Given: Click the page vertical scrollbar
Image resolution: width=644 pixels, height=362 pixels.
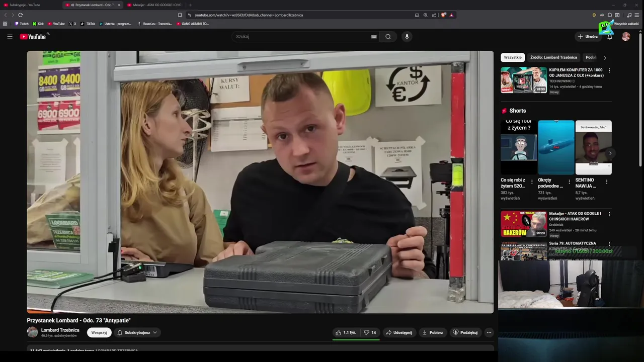Looking at the screenshot, I should (x=641, y=99).
